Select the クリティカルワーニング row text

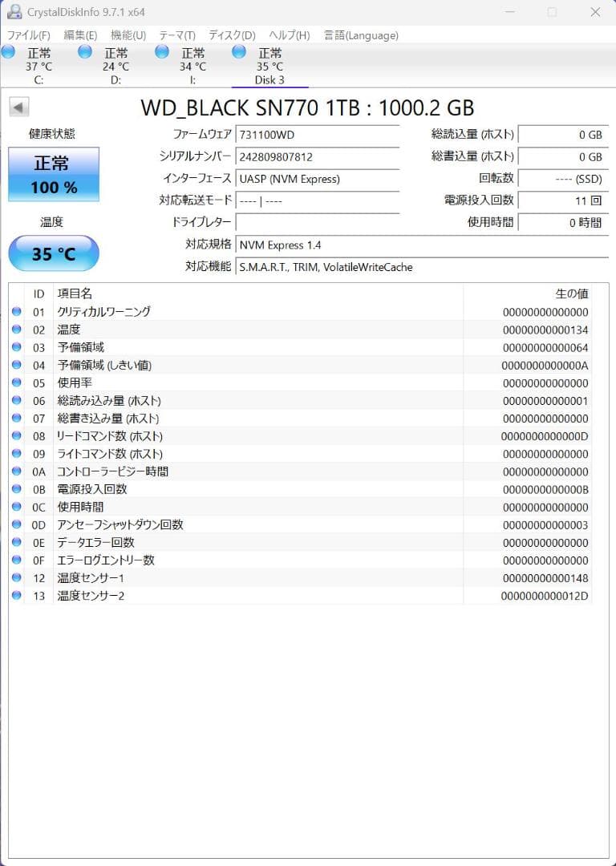pyautogui.click(x=103, y=311)
